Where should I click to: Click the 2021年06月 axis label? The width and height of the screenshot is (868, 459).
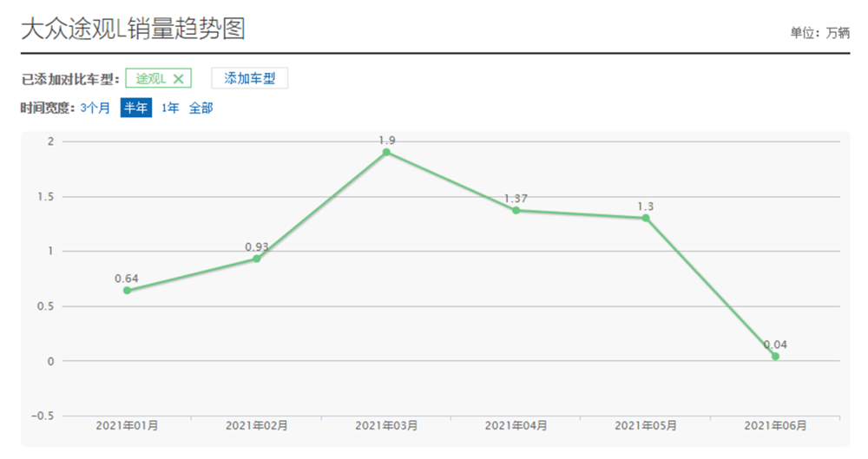(775, 426)
